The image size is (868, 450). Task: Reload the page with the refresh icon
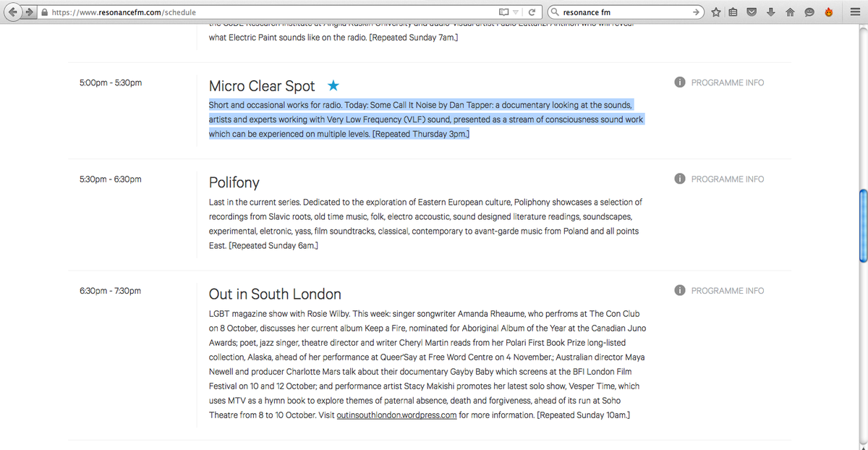click(532, 12)
